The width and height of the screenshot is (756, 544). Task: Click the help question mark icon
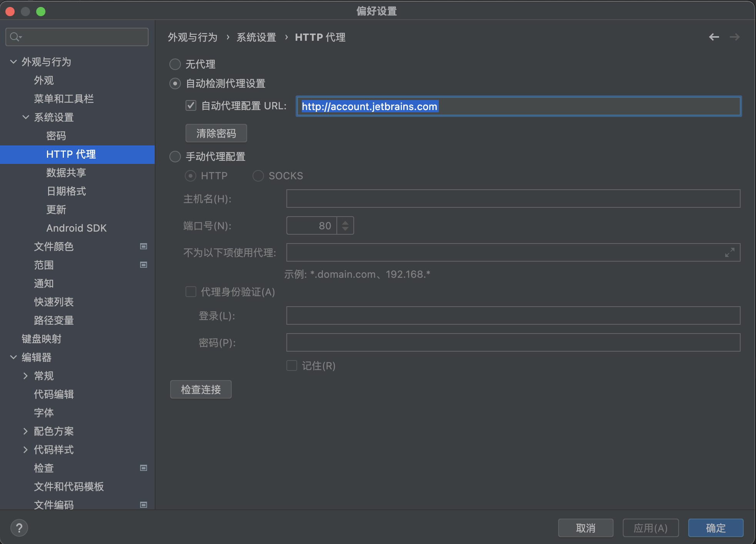(x=19, y=527)
